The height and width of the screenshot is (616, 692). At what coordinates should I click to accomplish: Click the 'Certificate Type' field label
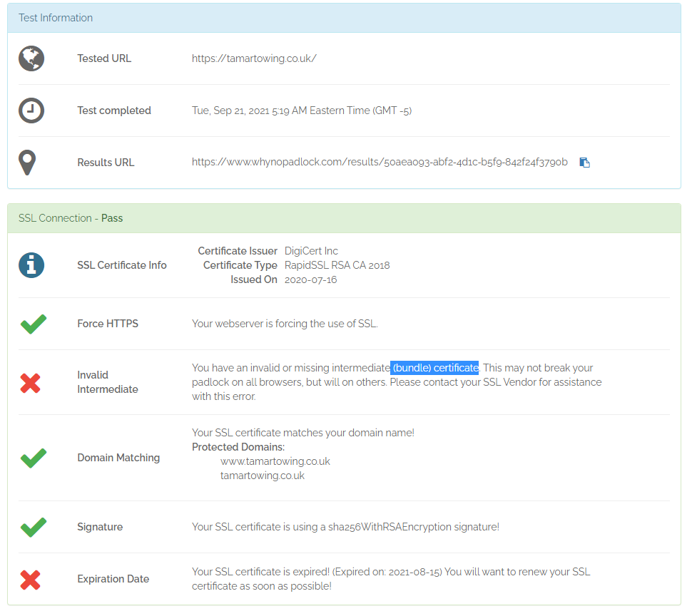tap(240, 265)
